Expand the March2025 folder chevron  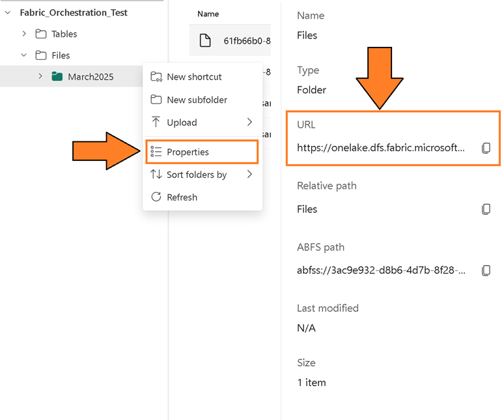click(40, 77)
